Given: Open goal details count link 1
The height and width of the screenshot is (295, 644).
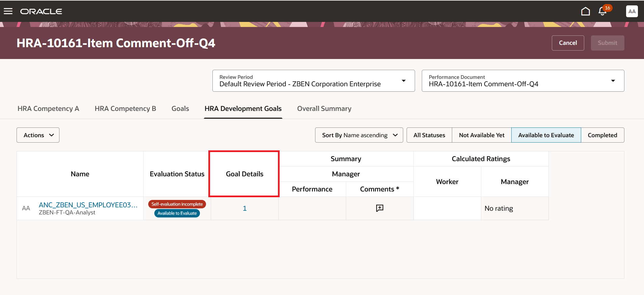Looking at the screenshot, I should pyautogui.click(x=244, y=208).
